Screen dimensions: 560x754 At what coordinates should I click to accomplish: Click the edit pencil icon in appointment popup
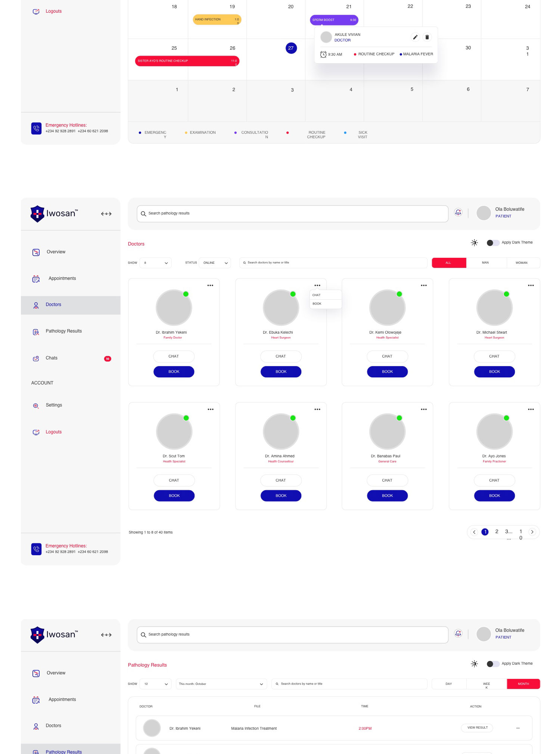click(415, 37)
